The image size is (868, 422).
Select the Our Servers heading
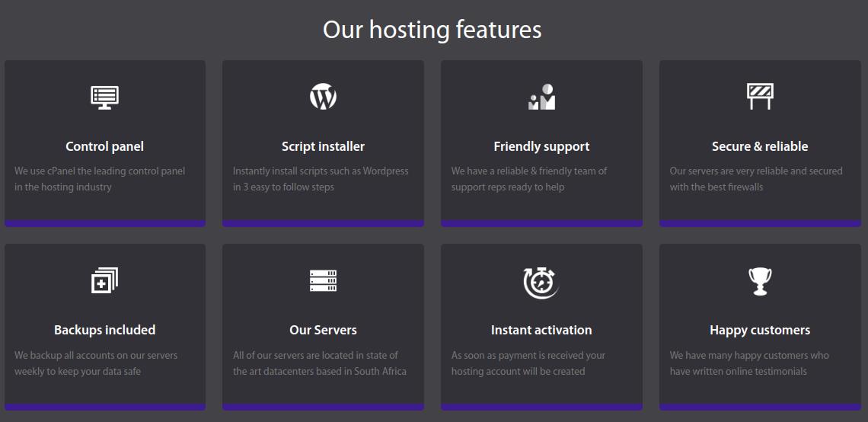click(x=323, y=330)
